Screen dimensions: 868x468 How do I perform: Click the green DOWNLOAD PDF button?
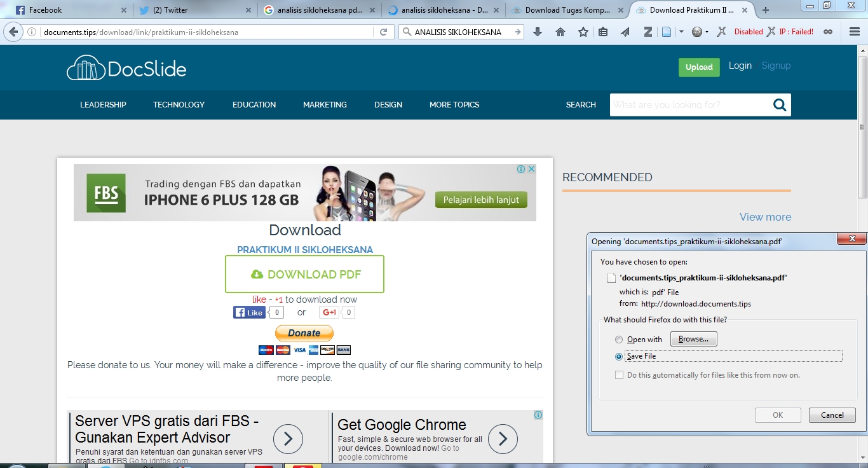pyautogui.click(x=305, y=274)
